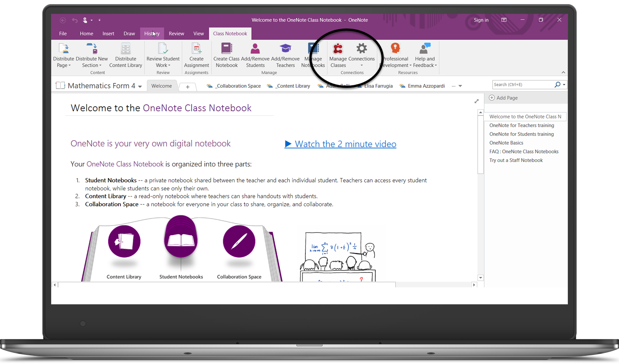The width and height of the screenshot is (619, 364).
Task: Click the search magnifier icon
Action: (558, 85)
